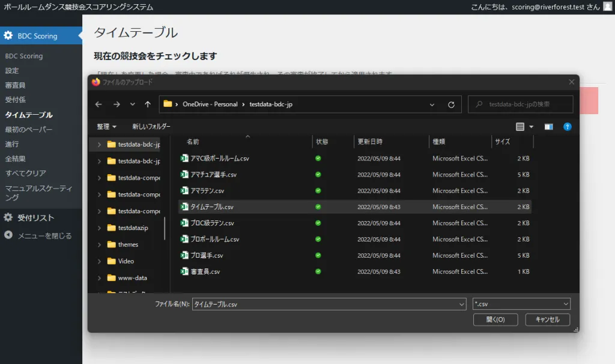Refresh the testdata-bdc-jp folder view
Viewport: 615px width, 364px height.
coord(451,105)
